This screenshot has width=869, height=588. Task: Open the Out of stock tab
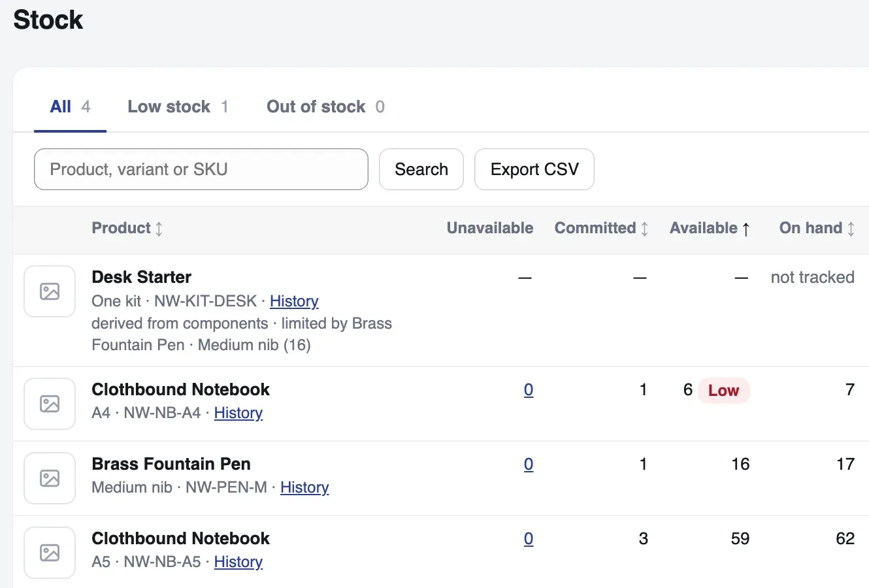tap(325, 106)
